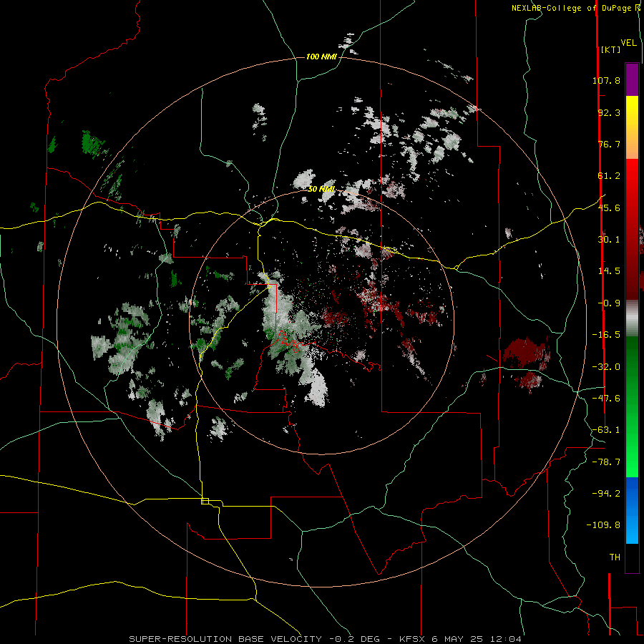
Task: Select the -63.1 velocity scale value
Action: coord(606,430)
